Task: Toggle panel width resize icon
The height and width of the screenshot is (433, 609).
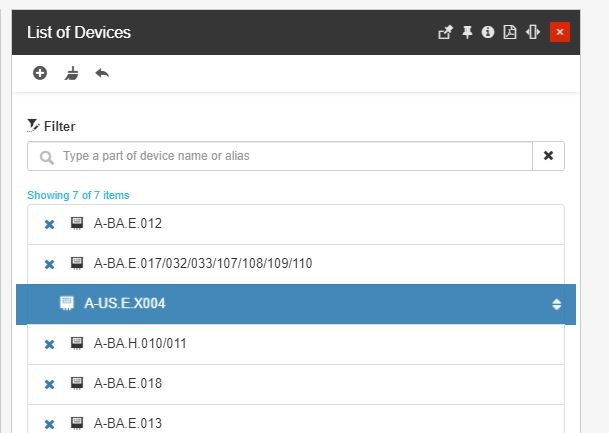Action: [532, 32]
